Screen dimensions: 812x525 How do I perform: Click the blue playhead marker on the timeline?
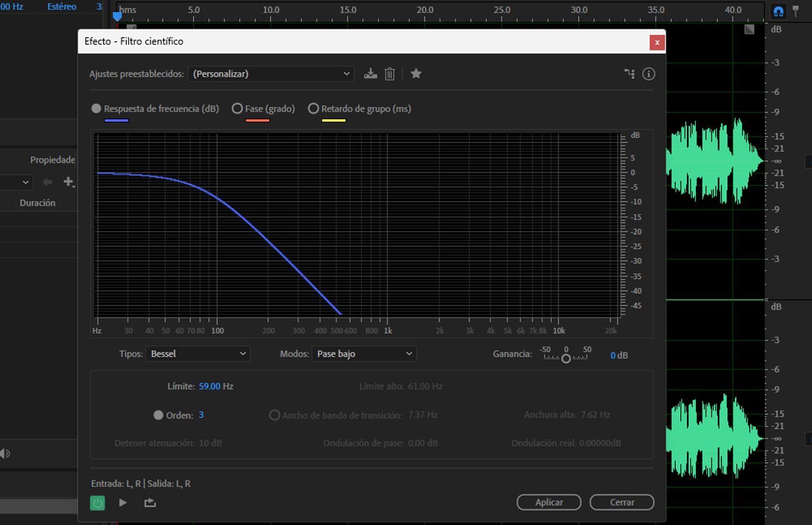(x=117, y=16)
